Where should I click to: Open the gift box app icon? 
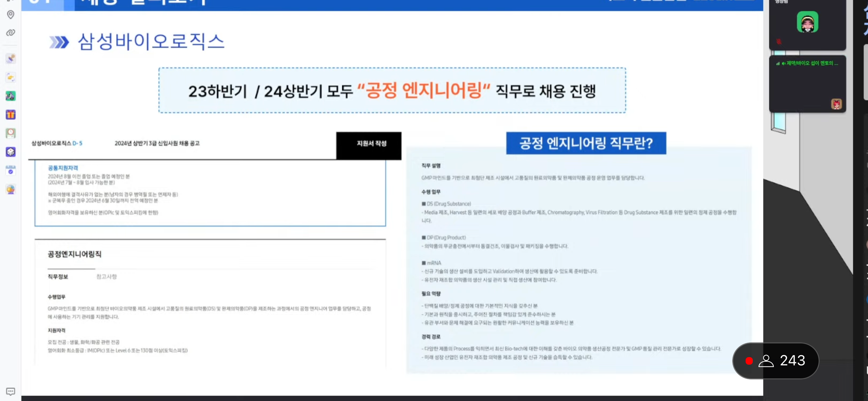point(11,114)
